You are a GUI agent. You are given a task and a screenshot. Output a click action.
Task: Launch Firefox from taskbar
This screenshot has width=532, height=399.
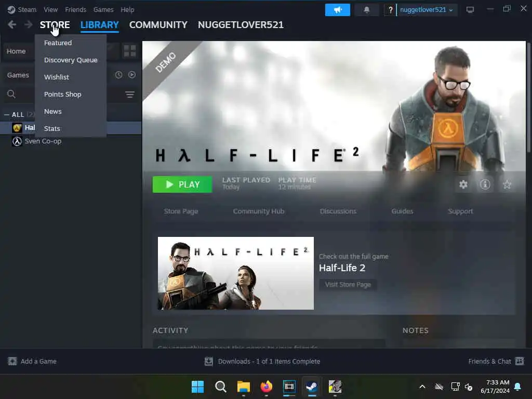click(x=267, y=387)
